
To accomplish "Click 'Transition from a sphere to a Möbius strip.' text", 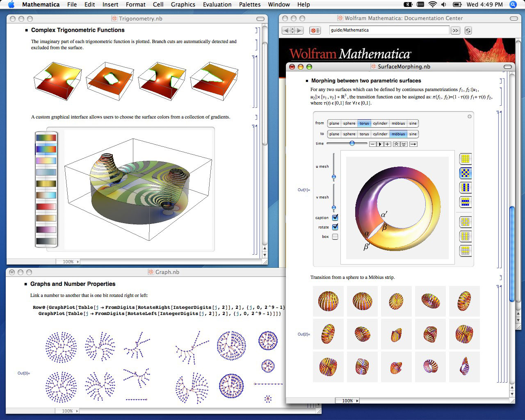I will coord(353,277).
